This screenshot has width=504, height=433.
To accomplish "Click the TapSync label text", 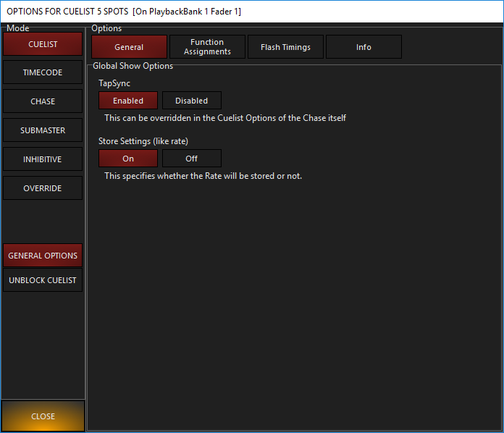I will click(114, 83).
